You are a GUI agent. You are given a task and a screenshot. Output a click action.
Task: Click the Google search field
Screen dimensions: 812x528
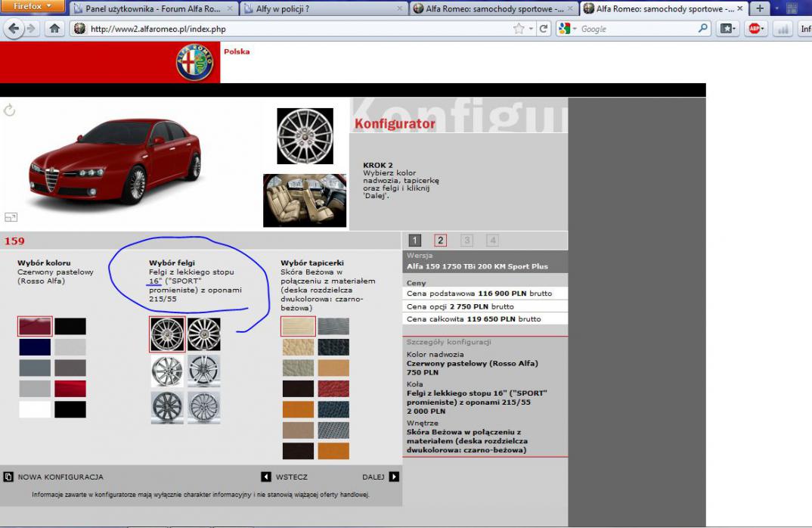click(x=637, y=29)
